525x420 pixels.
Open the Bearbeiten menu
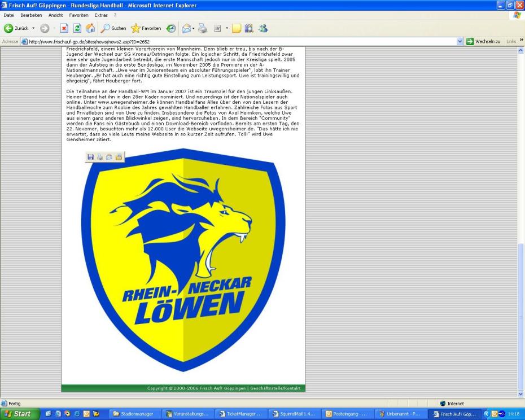click(31, 15)
